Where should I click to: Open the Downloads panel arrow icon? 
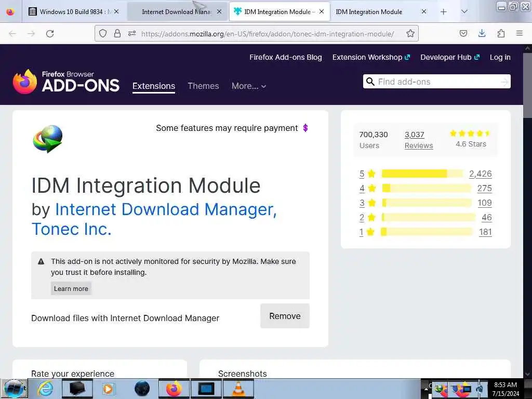tap(482, 33)
